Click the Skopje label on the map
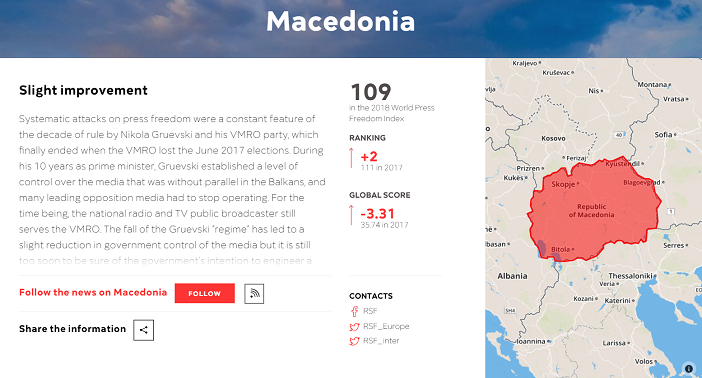The image size is (702, 378). (563, 184)
